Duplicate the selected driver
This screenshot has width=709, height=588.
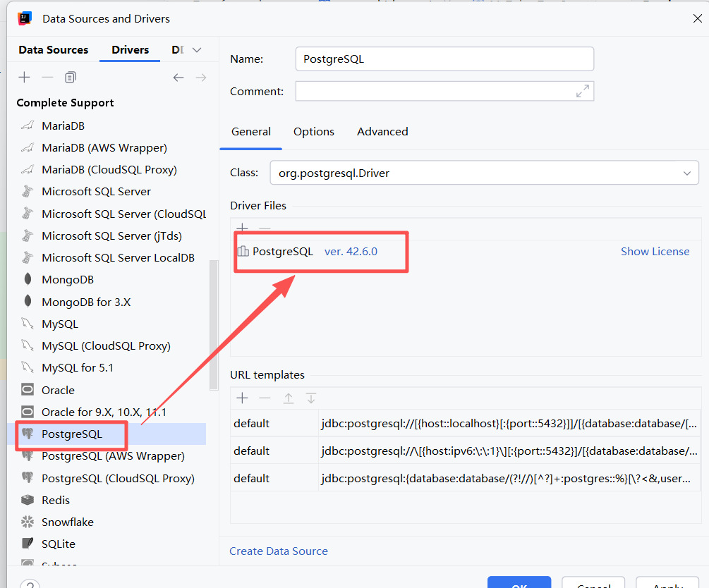click(70, 78)
